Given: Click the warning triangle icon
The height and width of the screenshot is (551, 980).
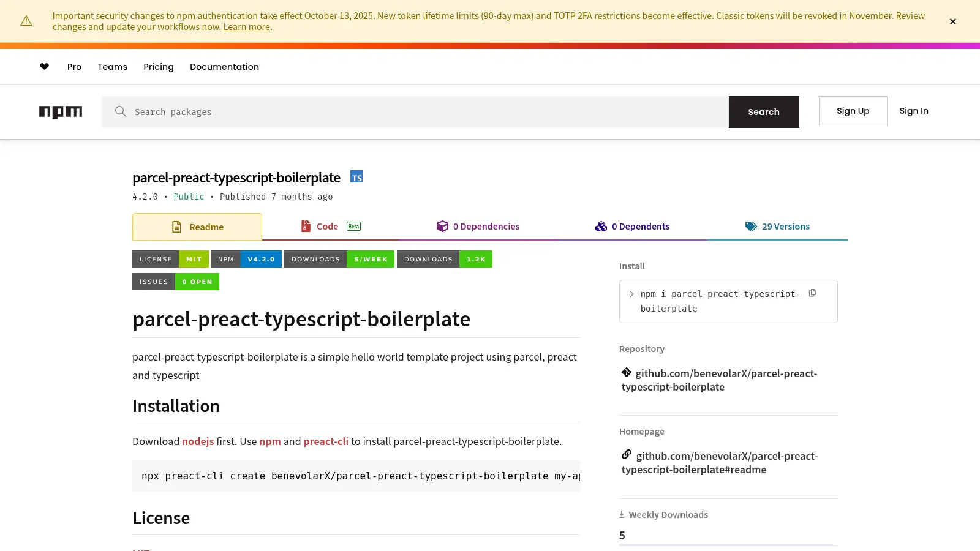Looking at the screenshot, I should click(x=26, y=21).
